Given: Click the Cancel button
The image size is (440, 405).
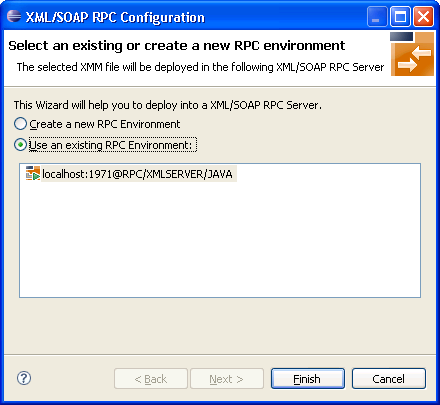Looking at the screenshot, I should tap(389, 379).
